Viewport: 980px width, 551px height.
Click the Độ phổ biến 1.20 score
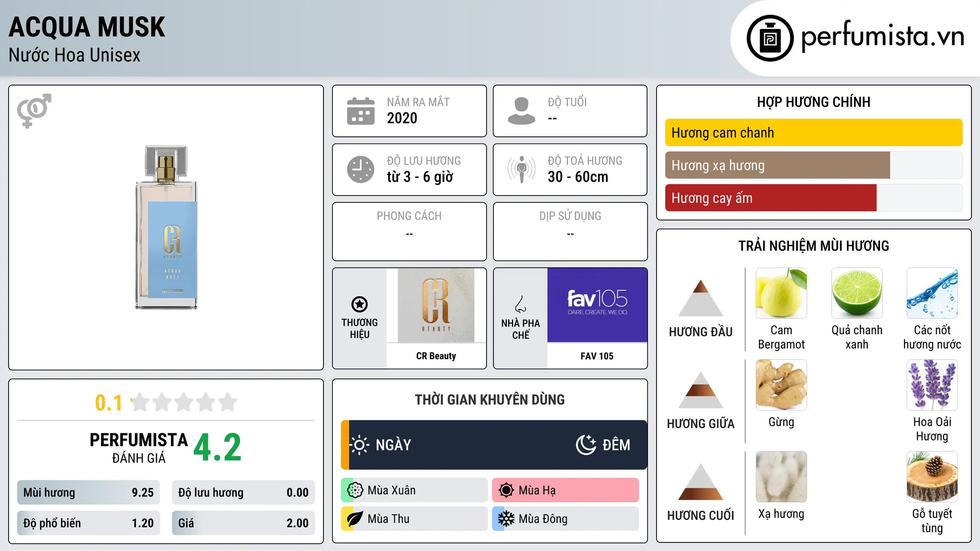tap(89, 523)
